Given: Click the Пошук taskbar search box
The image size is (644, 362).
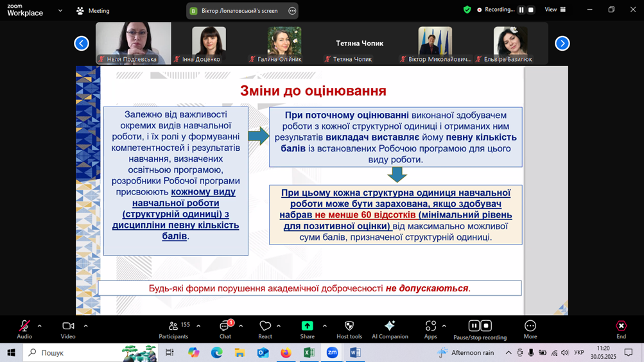Looking at the screenshot, I should 90,352.
